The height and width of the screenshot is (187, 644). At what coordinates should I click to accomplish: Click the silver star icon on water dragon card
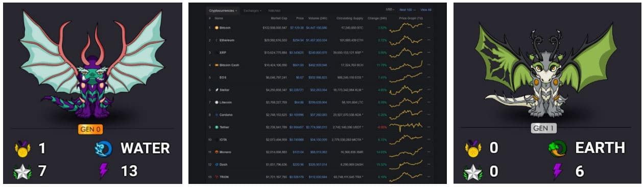point(23,171)
